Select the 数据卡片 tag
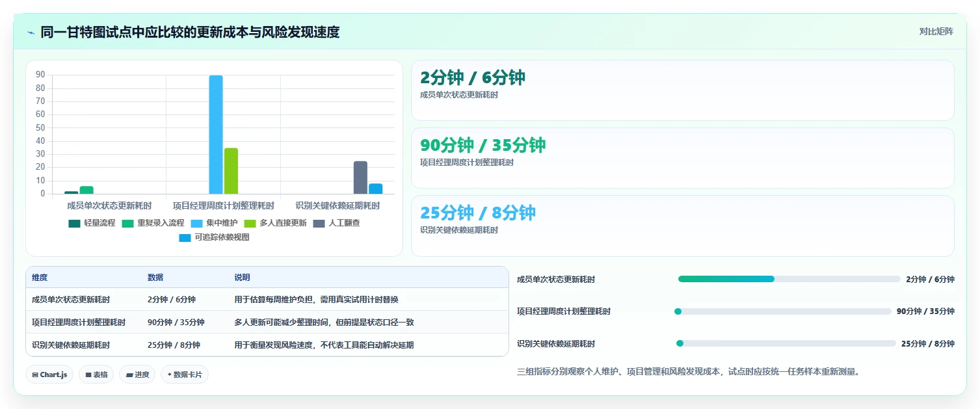The width and height of the screenshot is (980, 409). [x=185, y=375]
